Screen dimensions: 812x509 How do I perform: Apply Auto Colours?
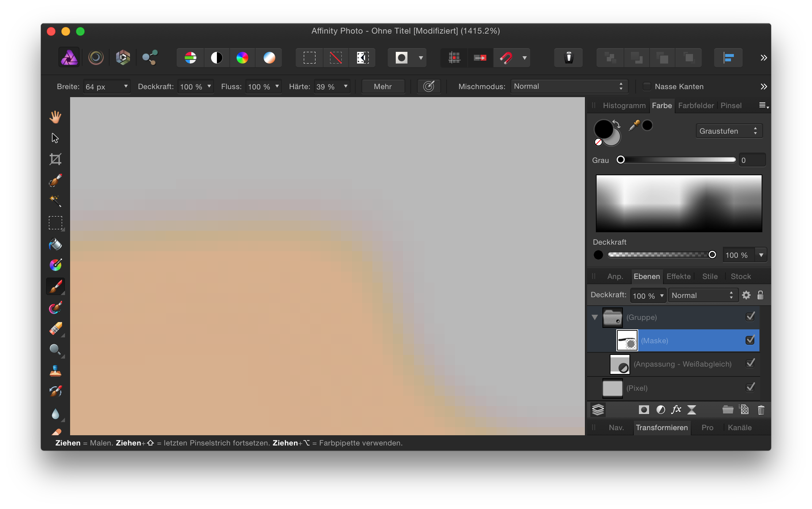[x=242, y=58]
